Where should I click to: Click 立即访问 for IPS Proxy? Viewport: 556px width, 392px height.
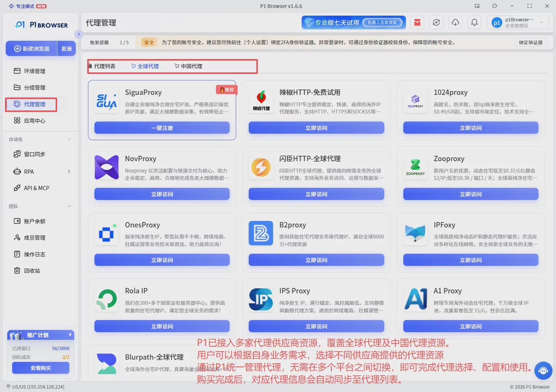[316, 326]
